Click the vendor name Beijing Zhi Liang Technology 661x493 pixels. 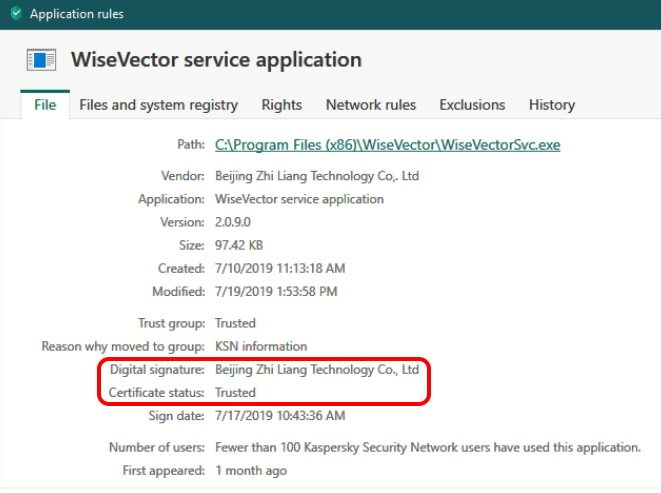point(317,176)
